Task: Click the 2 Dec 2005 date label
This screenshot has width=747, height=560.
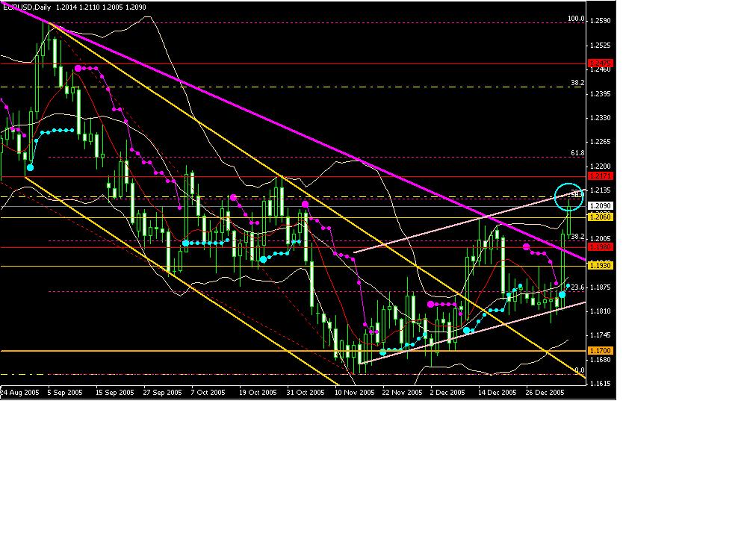Action: [x=447, y=393]
